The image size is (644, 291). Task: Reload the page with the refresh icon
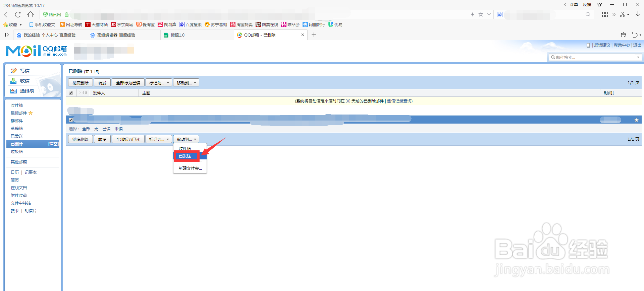pyautogui.click(x=18, y=14)
